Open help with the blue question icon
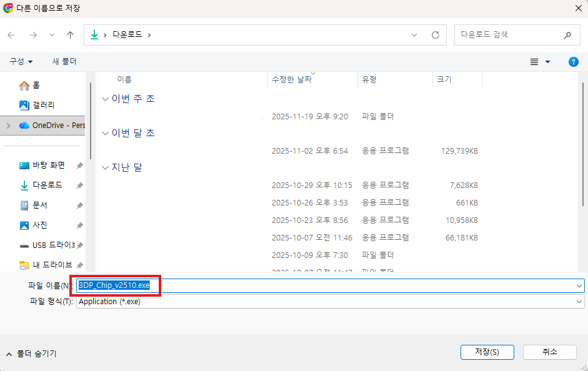 click(x=574, y=62)
